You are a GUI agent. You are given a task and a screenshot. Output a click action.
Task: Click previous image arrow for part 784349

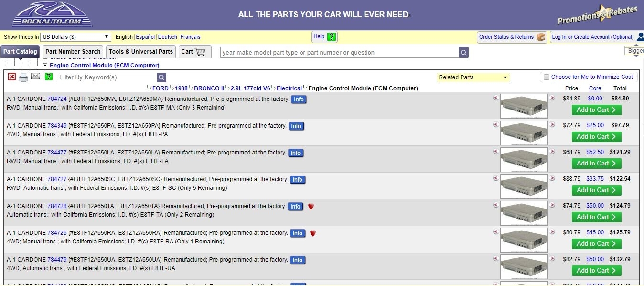coord(496,125)
